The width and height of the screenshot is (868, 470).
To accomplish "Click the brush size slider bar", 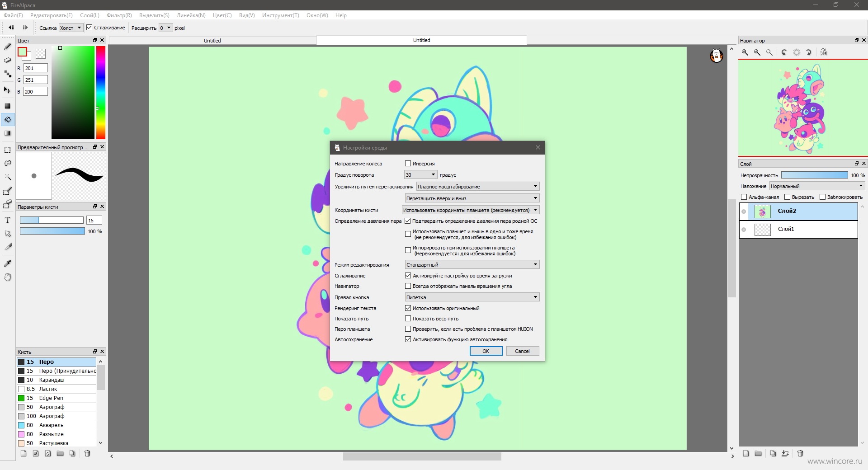I will (x=52, y=220).
